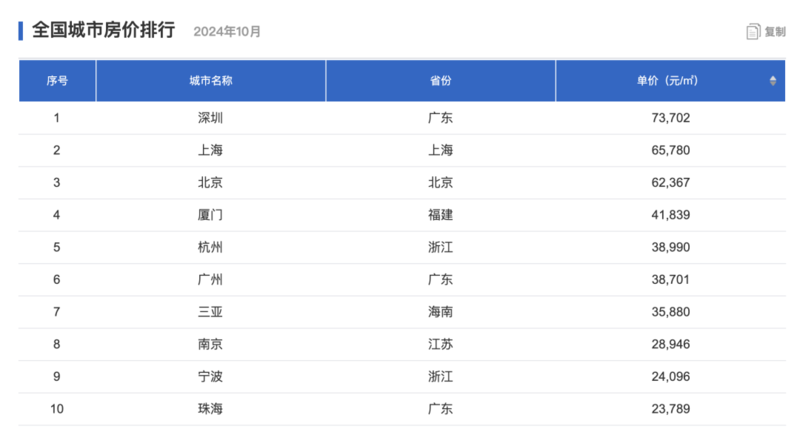Image resolution: width=800 pixels, height=432 pixels.
Task: Select the 2024年10月 date label
Action: pos(227,32)
